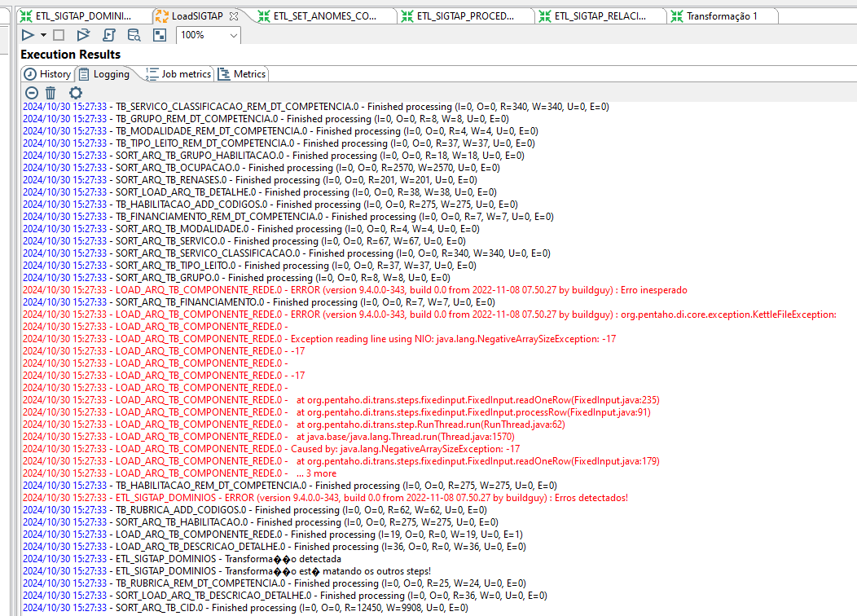This screenshot has width=857, height=616.
Task: Select the SORT_ARQ_TB_FINANCIAMENTO.0 log line
Action: [x=259, y=301]
